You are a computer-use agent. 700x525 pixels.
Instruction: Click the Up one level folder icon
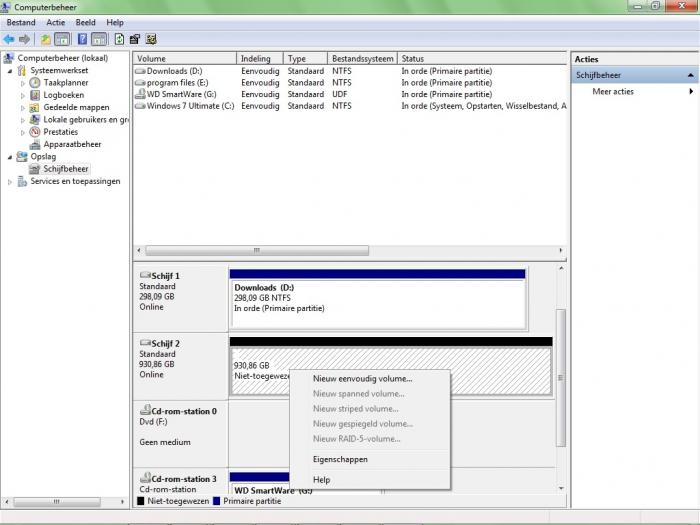(45, 39)
